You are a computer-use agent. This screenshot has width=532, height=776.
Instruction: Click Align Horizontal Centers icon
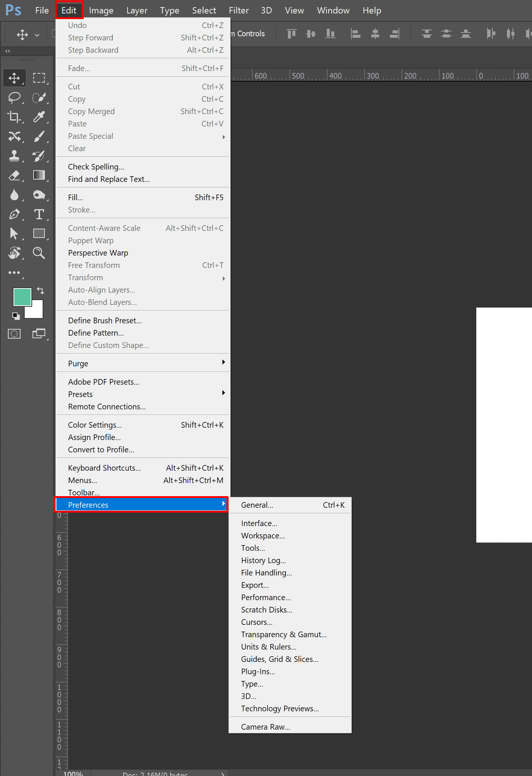375,34
